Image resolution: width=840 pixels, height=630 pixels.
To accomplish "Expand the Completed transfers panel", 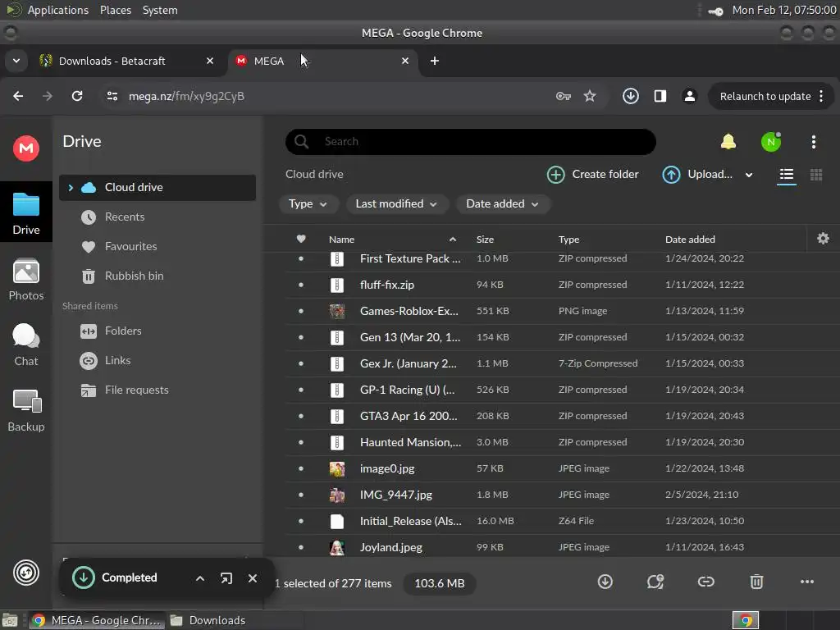I will 200,578.
